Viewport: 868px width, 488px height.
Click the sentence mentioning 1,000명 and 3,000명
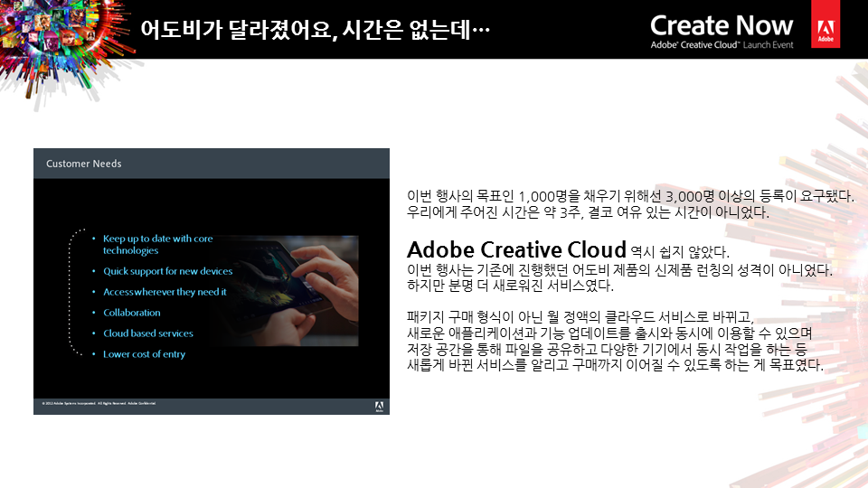point(630,195)
